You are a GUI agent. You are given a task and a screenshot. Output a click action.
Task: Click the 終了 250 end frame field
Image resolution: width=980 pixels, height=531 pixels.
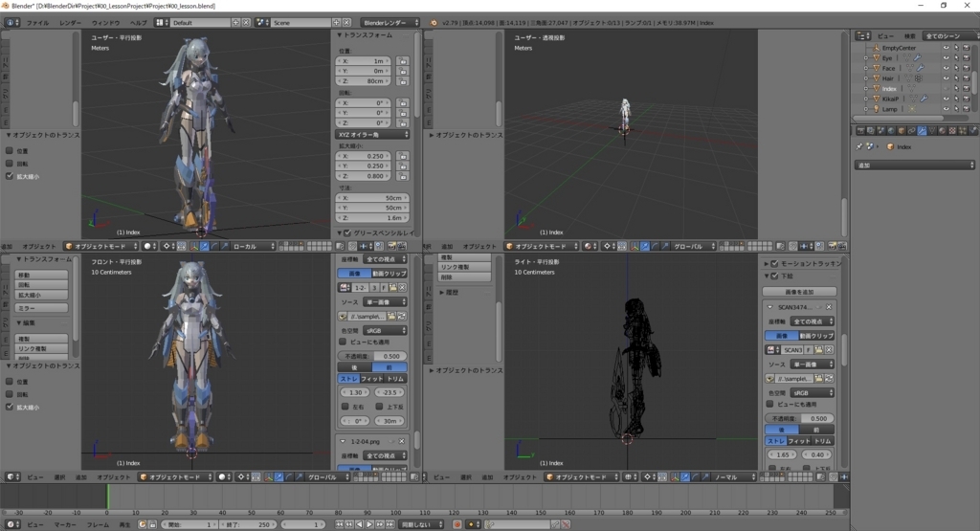point(247,524)
